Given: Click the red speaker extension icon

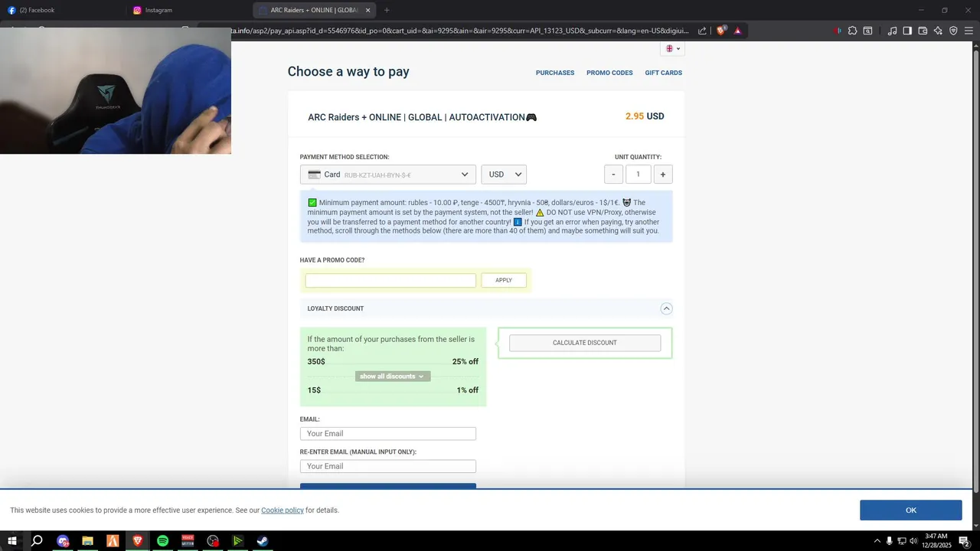Looking at the screenshot, I should (837, 31).
